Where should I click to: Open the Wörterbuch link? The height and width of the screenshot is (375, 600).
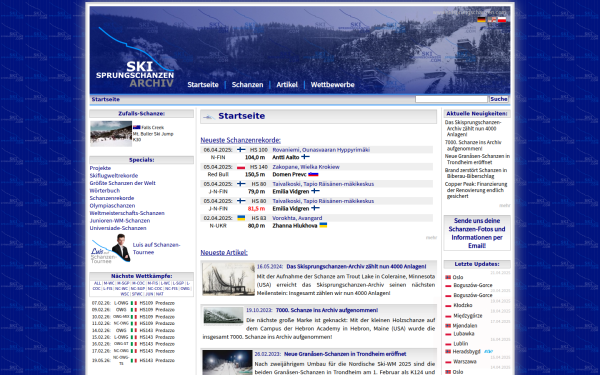tap(105, 191)
